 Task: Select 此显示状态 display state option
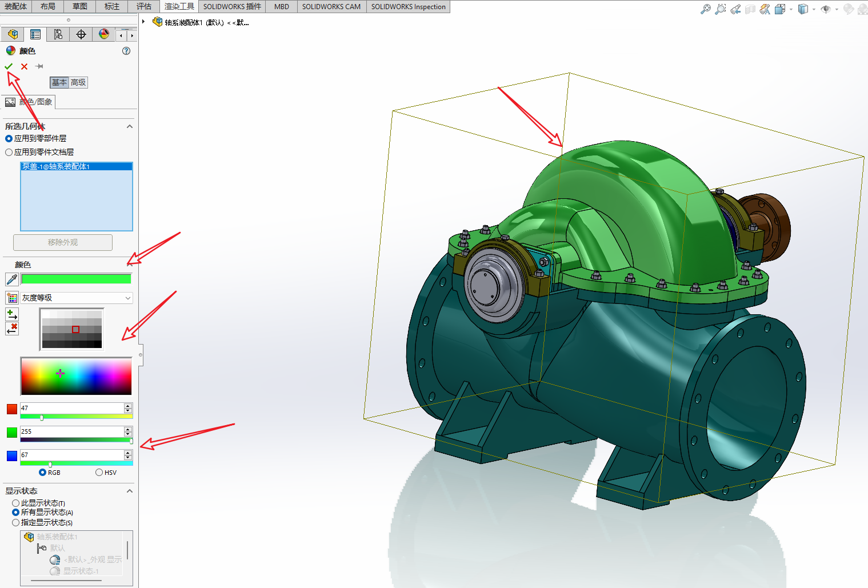pyautogui.click(x=15, y=503)
